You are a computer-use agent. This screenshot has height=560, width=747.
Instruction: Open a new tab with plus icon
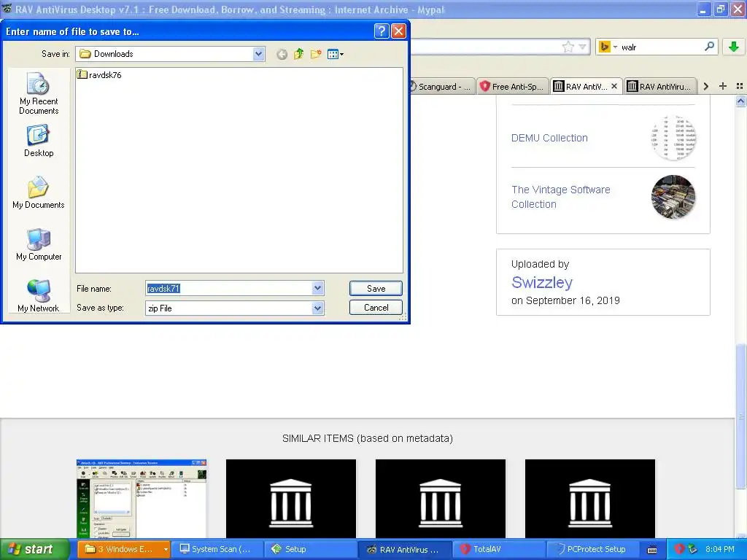click(723, 86)
